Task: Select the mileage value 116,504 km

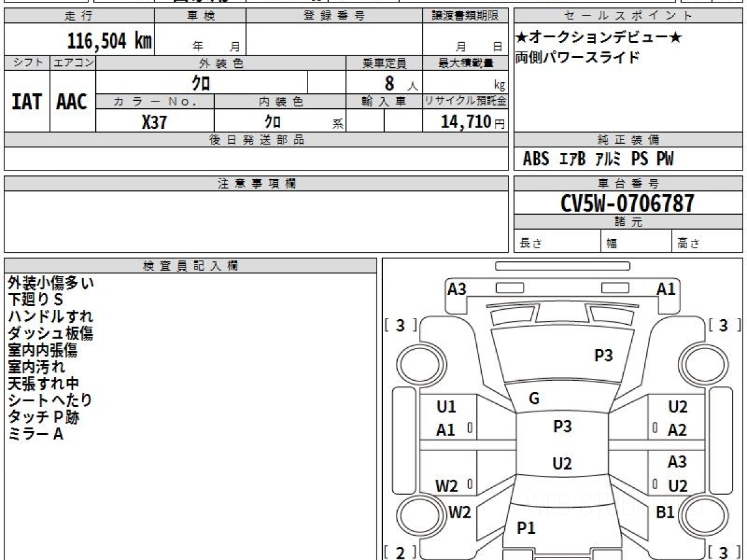Action: click(110, 41)
